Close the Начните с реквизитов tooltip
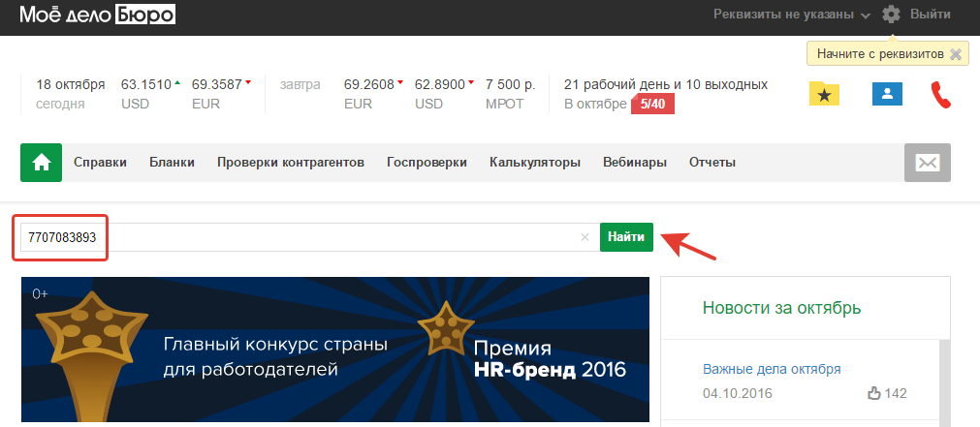The image size is (980, 427). (955, 54)
